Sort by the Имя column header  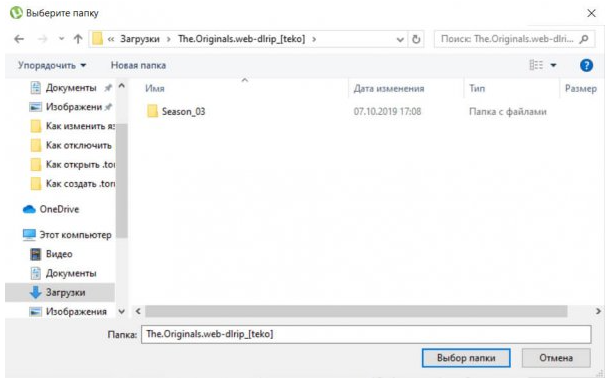[155, 89]
